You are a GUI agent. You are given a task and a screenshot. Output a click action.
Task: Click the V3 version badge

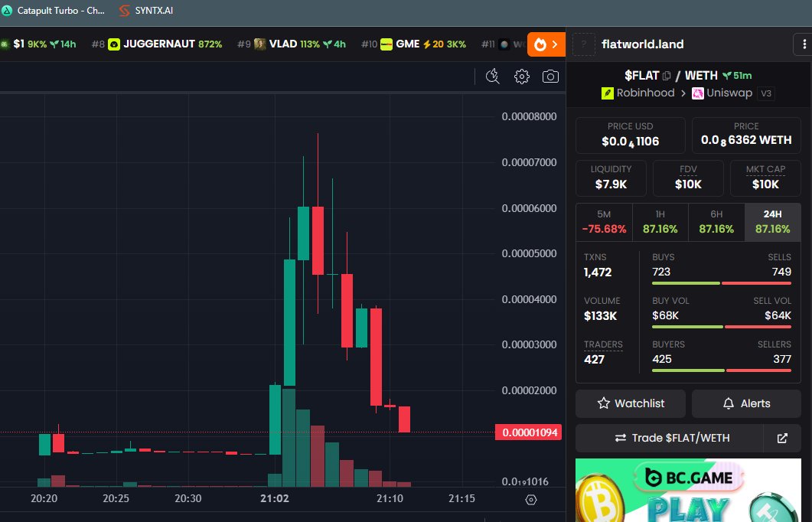[x=766, y=93]
